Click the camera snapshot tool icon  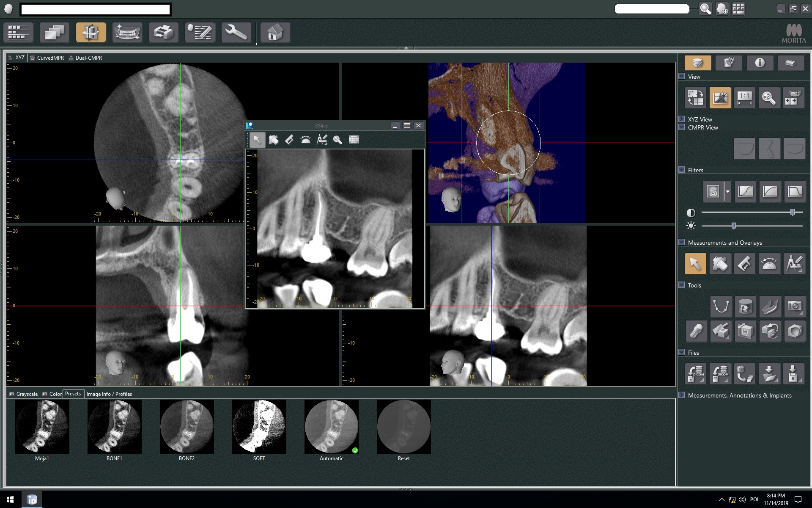(x=794, y=306)
